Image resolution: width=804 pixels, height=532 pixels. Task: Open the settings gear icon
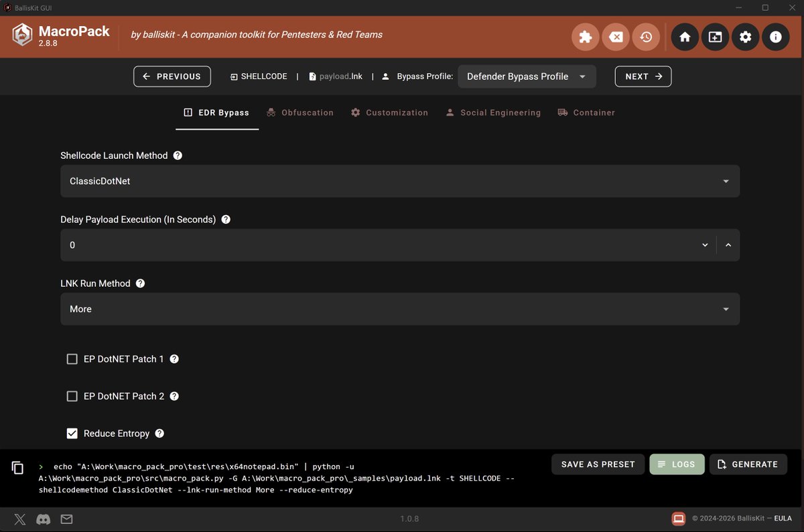pos(745,37)
